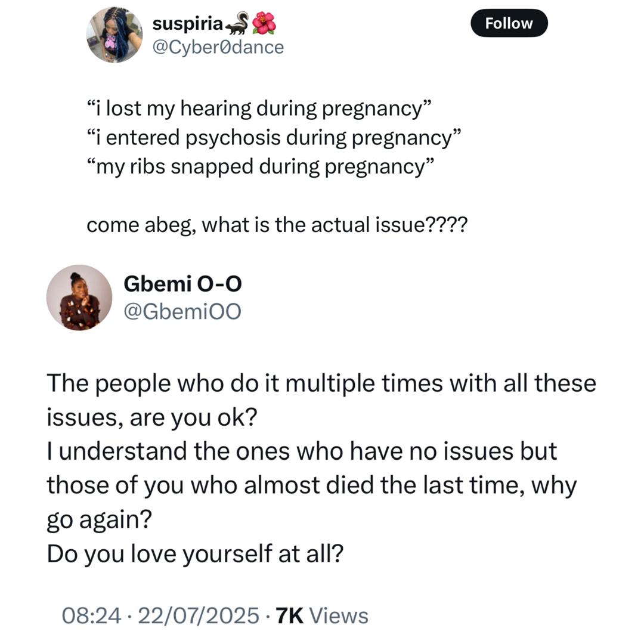Open suspiria's profile picture

click(x=114, y=35)
